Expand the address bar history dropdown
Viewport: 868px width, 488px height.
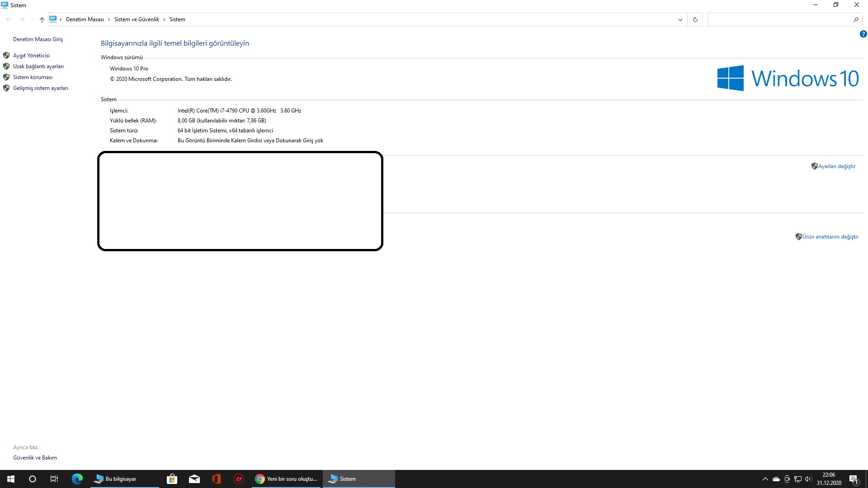click(x=680, y=19)
